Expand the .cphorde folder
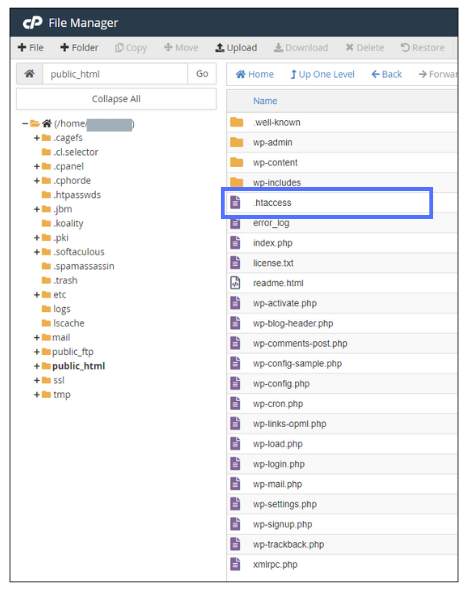This screenshot has width=468, height=592. [x=37, y=181]
